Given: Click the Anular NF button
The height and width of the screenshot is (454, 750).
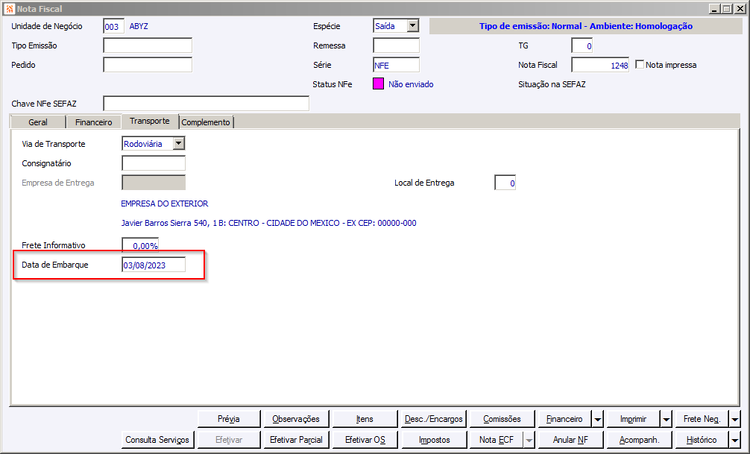Looking at the screenshot, I should [x=570, y=440].
